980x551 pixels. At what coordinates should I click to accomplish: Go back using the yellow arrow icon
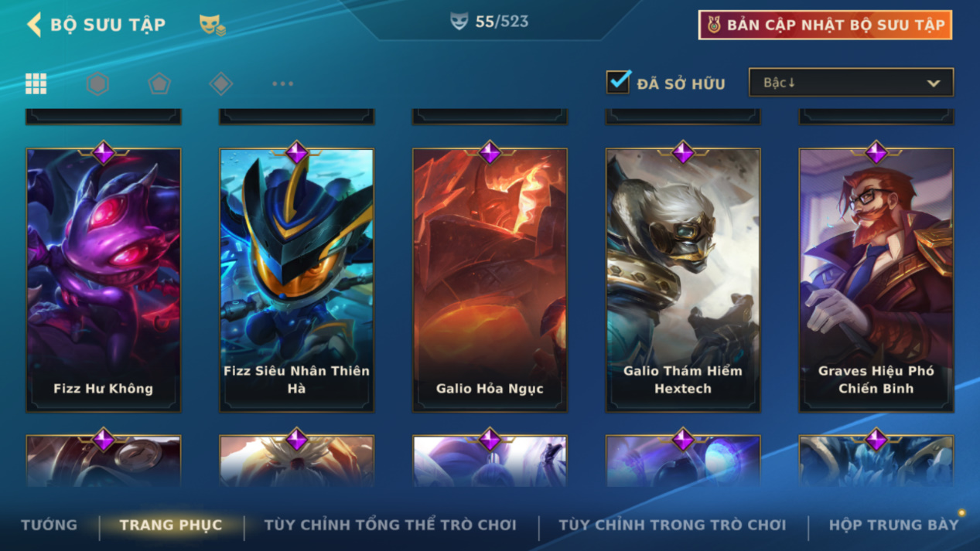point(34,25)
